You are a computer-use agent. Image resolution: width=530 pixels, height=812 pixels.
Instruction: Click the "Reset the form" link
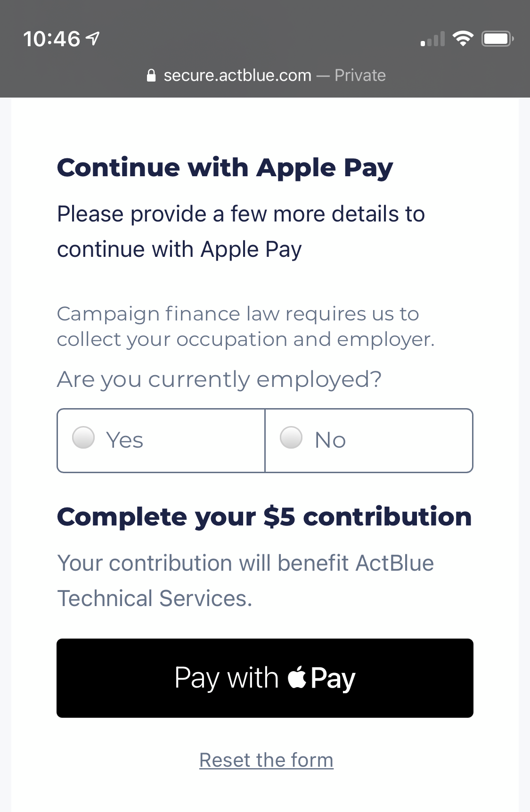pyautogui.click(x=266, y=760)
